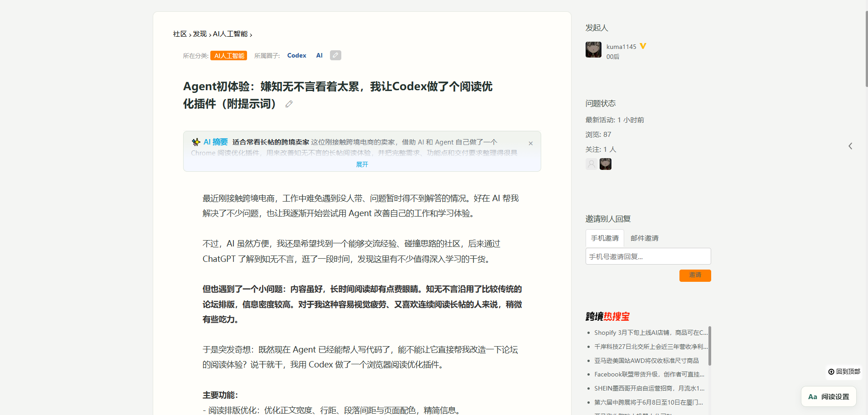Open the Codex circle tag

[297, 56]
